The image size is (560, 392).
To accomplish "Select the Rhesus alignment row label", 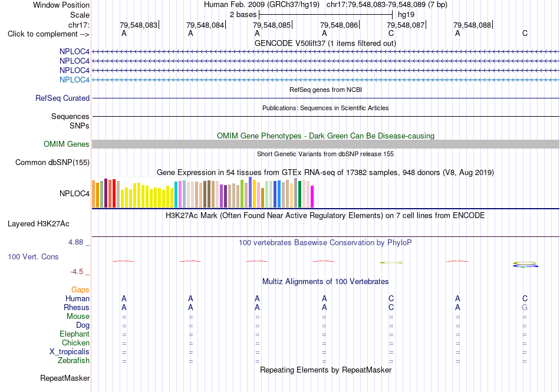I will tap(77, 307).
